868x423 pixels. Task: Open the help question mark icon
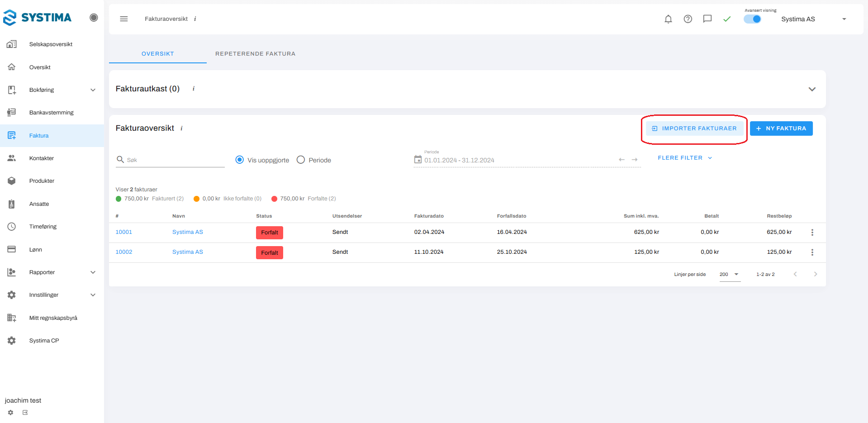point(688,19)
